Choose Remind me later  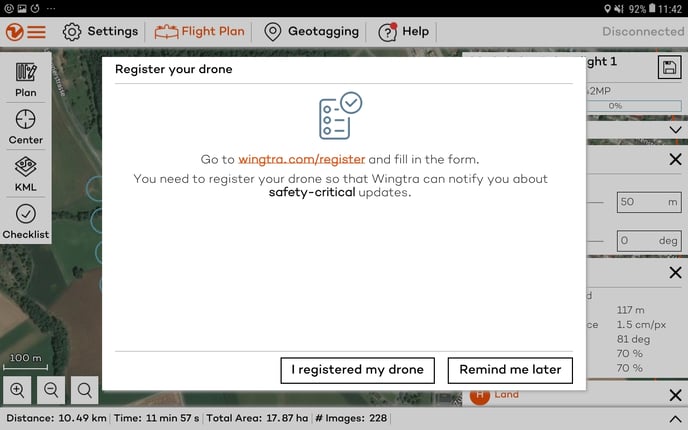pyautogui.click(x=510, y=370)
